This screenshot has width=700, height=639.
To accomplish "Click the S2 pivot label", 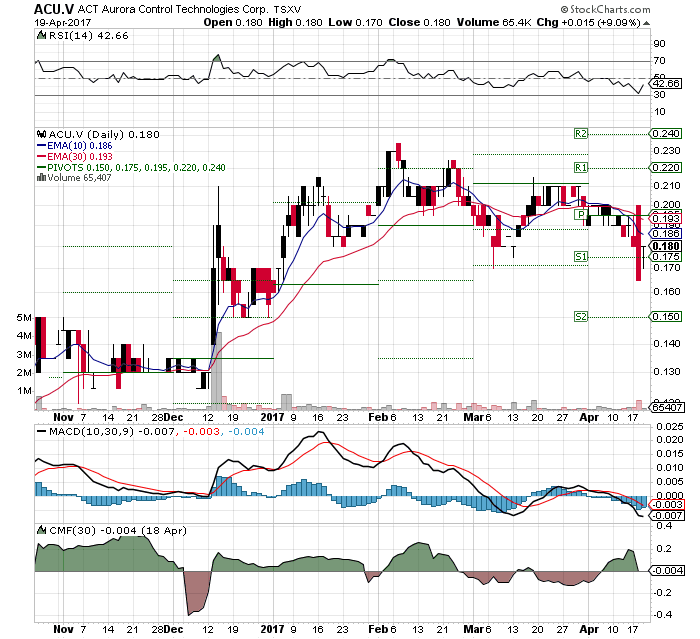I will [x=581, y=317].
